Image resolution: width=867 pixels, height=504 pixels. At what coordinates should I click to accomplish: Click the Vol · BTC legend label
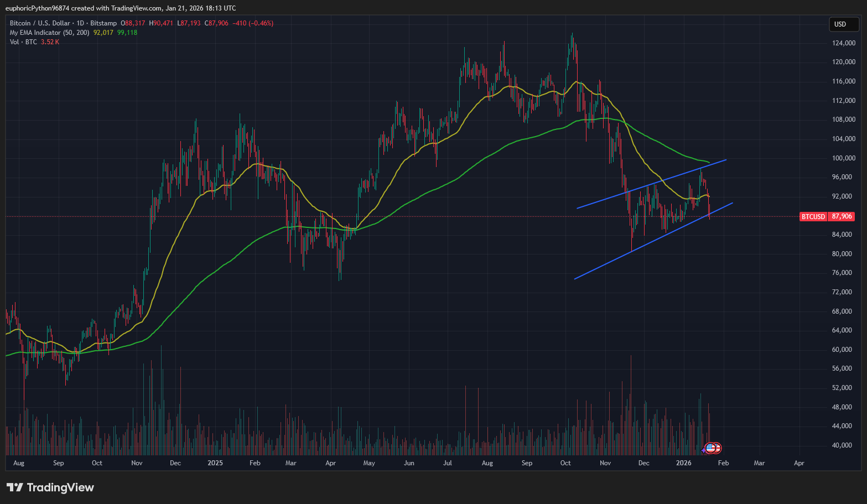coord(22,41)
